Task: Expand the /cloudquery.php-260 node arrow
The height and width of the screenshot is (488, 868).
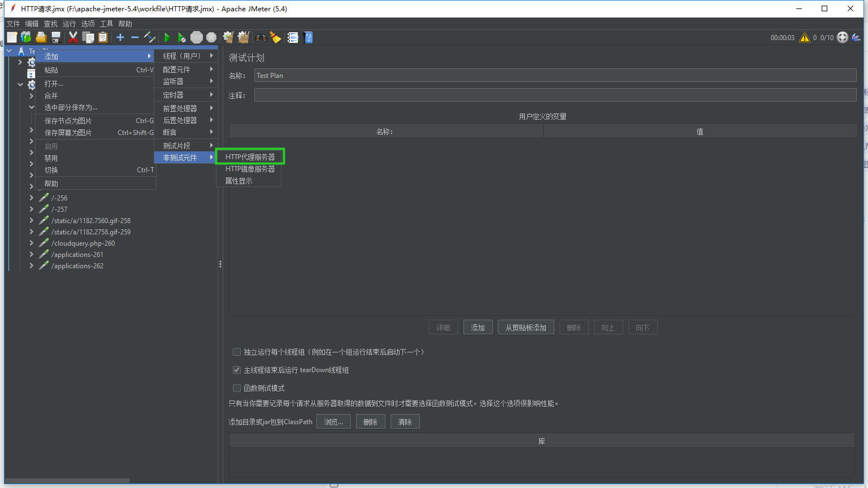Action: pyautogui.click(x=31, y=243)
